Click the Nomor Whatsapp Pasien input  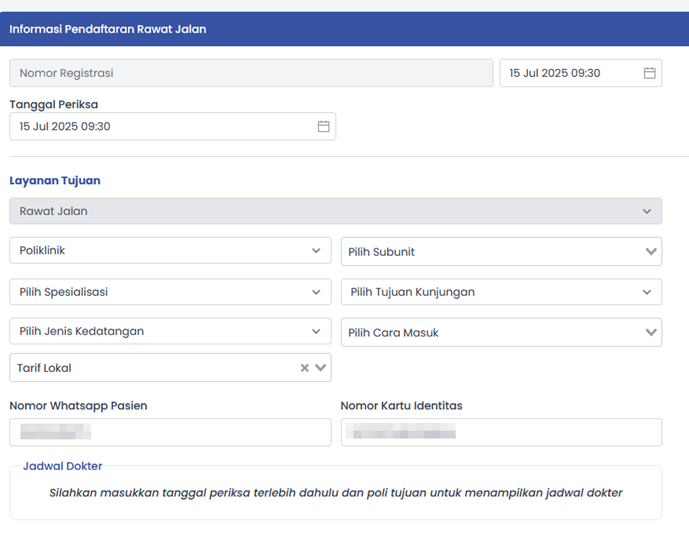tap(170, 432)
